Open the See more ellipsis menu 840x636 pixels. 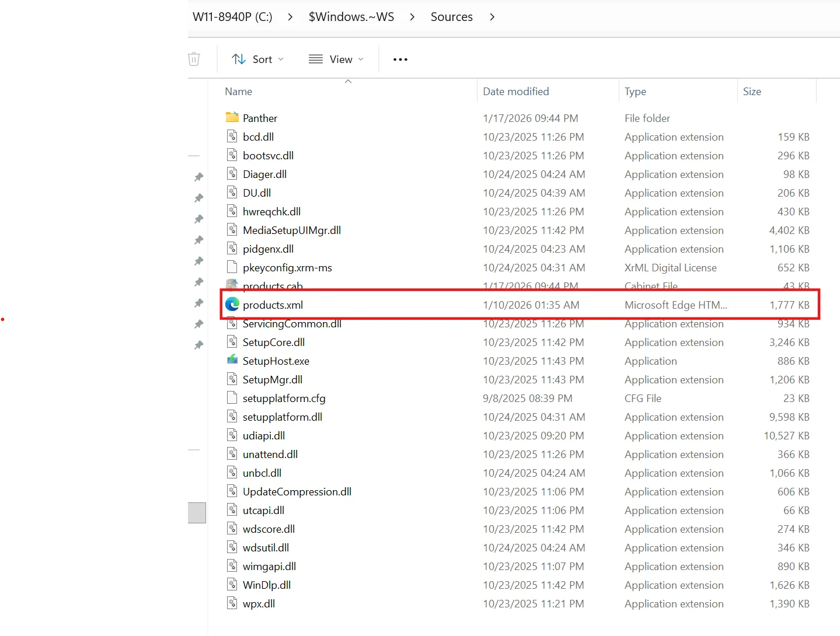coord(400,60)
